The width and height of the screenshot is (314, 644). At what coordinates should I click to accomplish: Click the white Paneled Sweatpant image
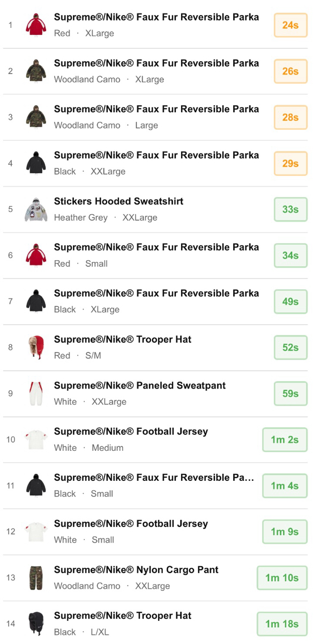pyautogui.click(x=36, y=393)
